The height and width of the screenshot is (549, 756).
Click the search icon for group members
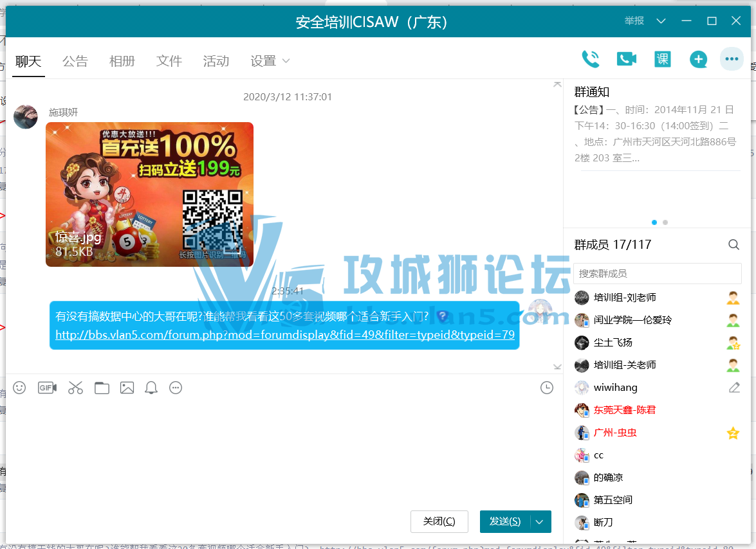click(x=733, y=244)
